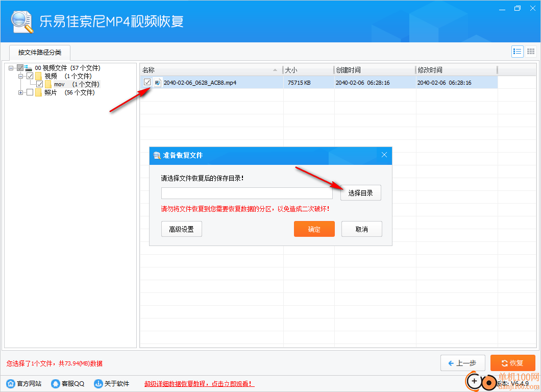Expand the 照片 tree node

point(21,92)
